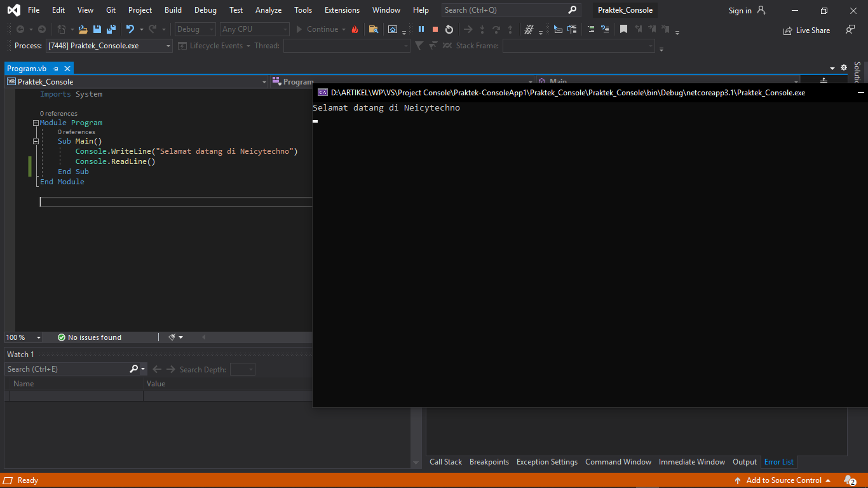This screenshot has width=868, height=488.
Task: Click the console window icon in its title bar
Action: click(x=323, y=93)
